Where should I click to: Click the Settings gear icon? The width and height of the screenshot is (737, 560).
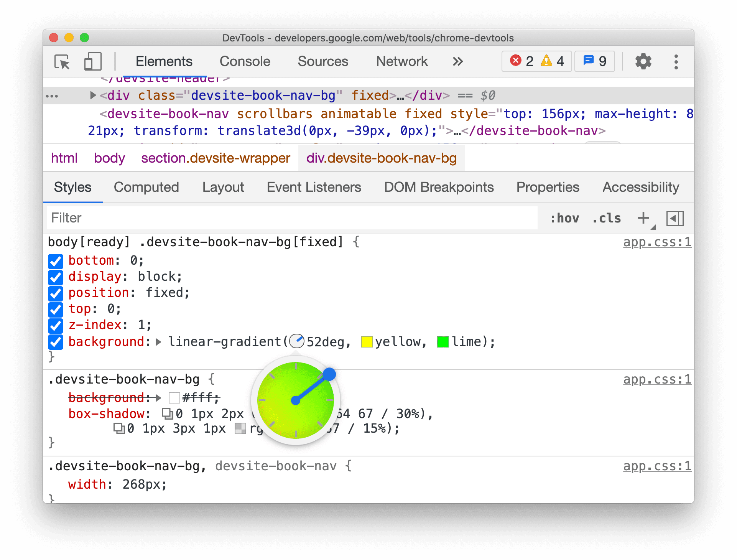[x=643, y=62]
